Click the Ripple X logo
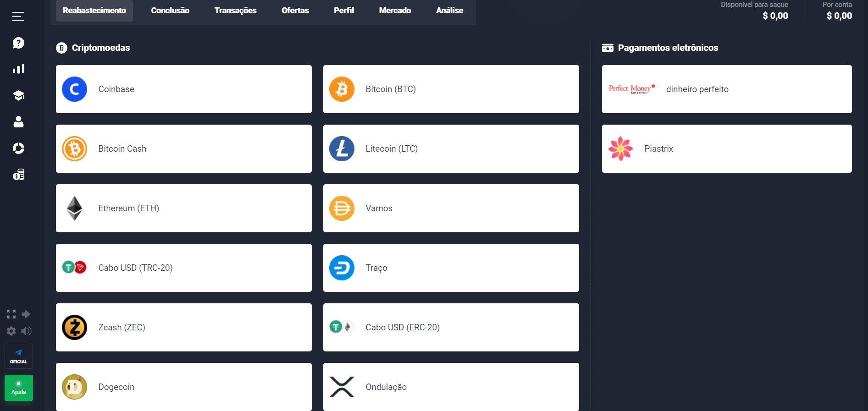The image size is (868, 411). [342, 387]
